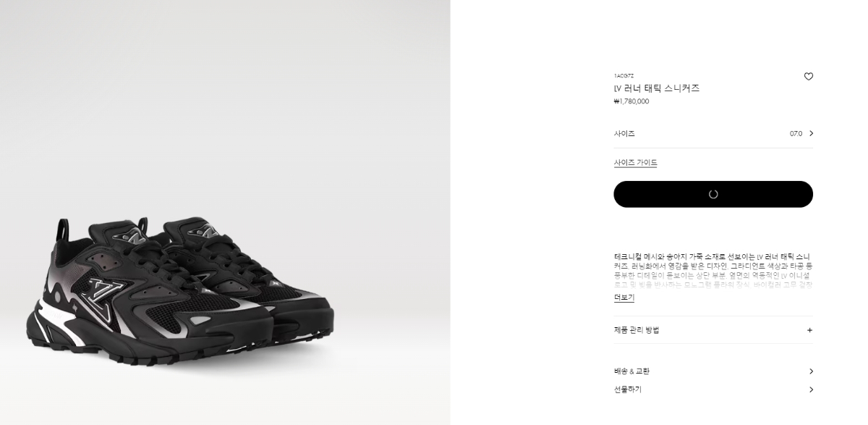Click the arrow icon next to 선물하기
Screen dimensions: 868x425
coord(811,390)
